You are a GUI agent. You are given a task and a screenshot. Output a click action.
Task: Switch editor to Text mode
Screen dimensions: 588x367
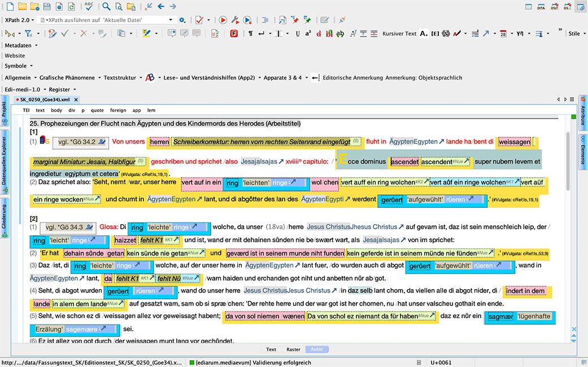(271, 349)
